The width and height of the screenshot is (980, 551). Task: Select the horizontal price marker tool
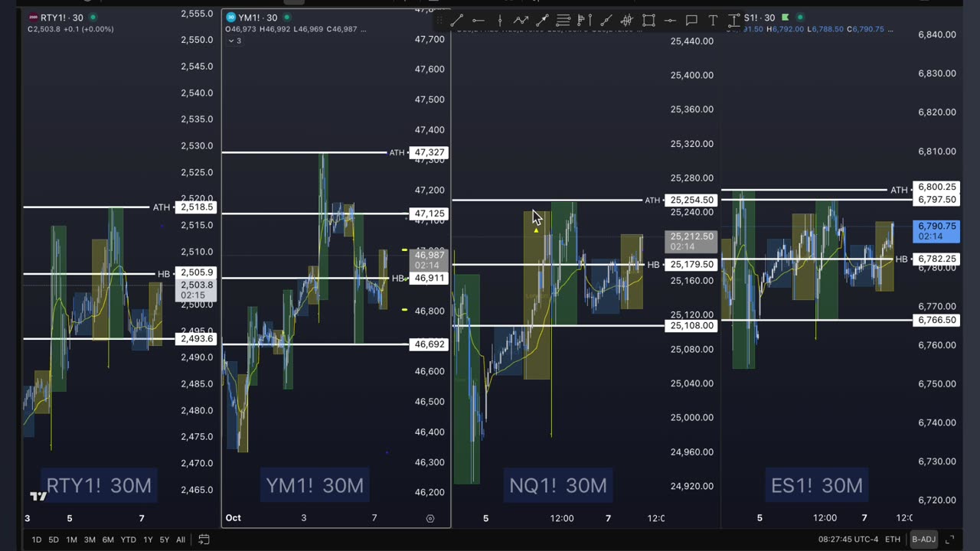pos(670,21)
